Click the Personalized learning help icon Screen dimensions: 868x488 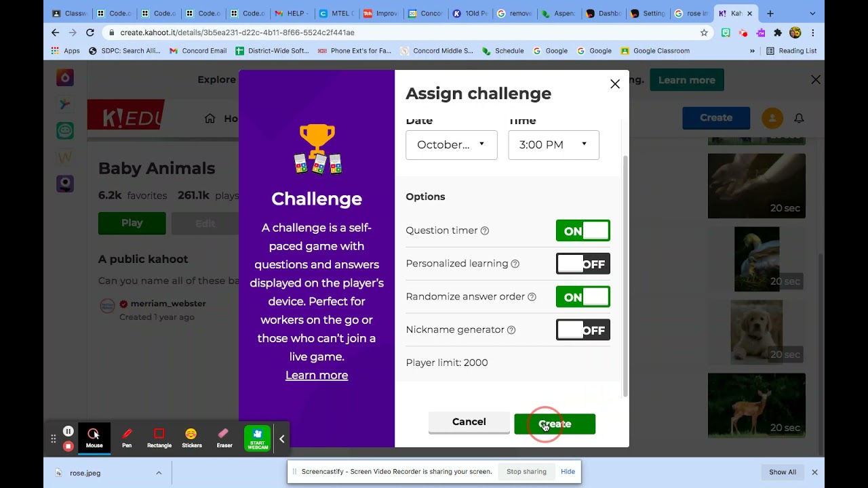[x=515, y=264]
